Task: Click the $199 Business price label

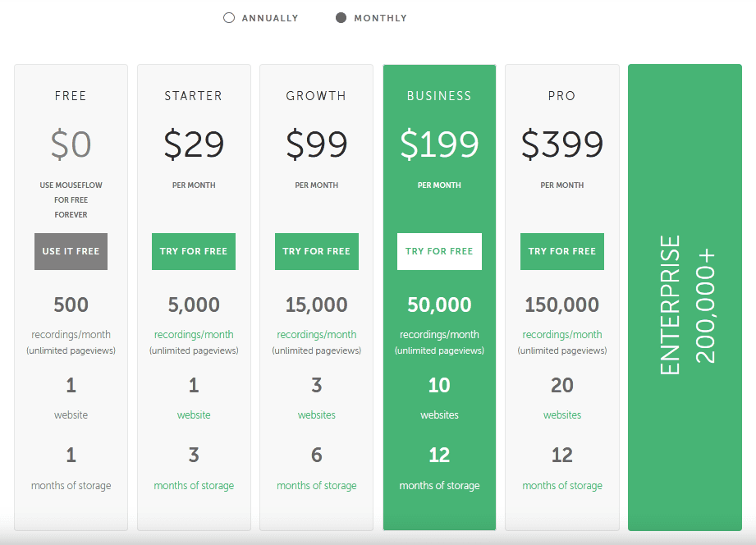Action: [x=439, y=144]
